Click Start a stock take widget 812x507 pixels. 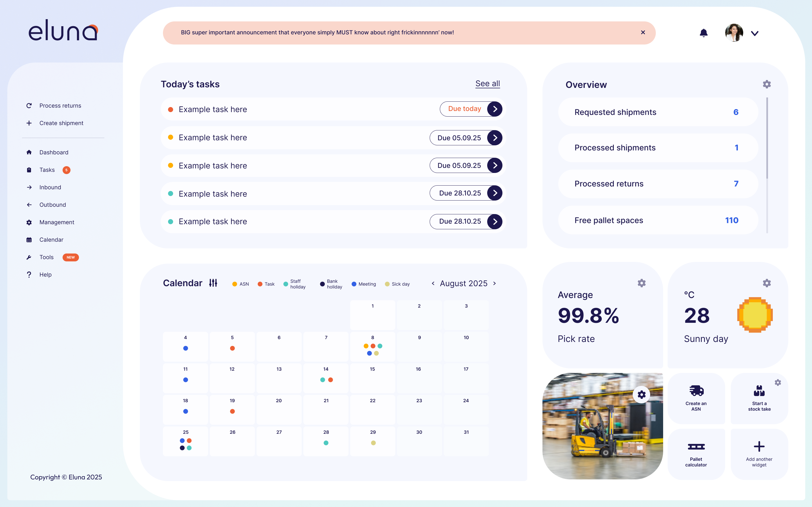coord(759,398)
